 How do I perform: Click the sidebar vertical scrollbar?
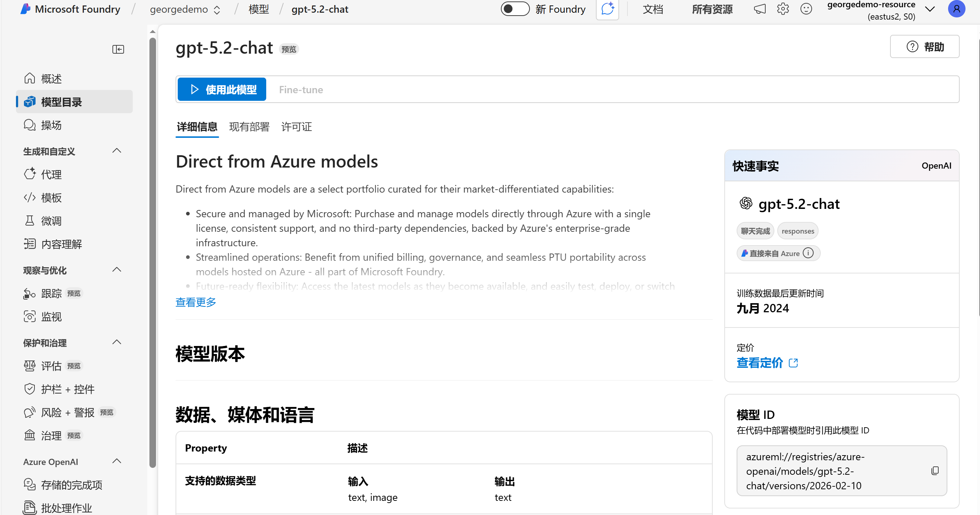pyautogui.click(x=153, y=251)
